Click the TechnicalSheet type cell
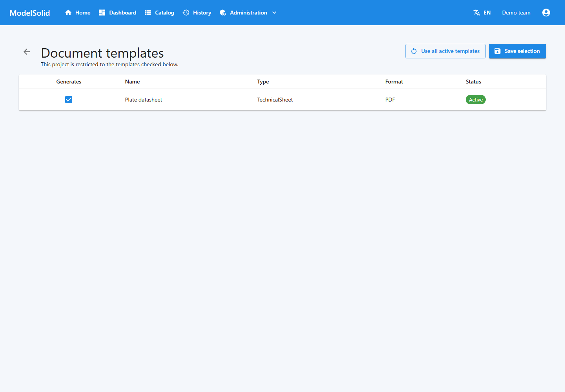 click(275, 100)
